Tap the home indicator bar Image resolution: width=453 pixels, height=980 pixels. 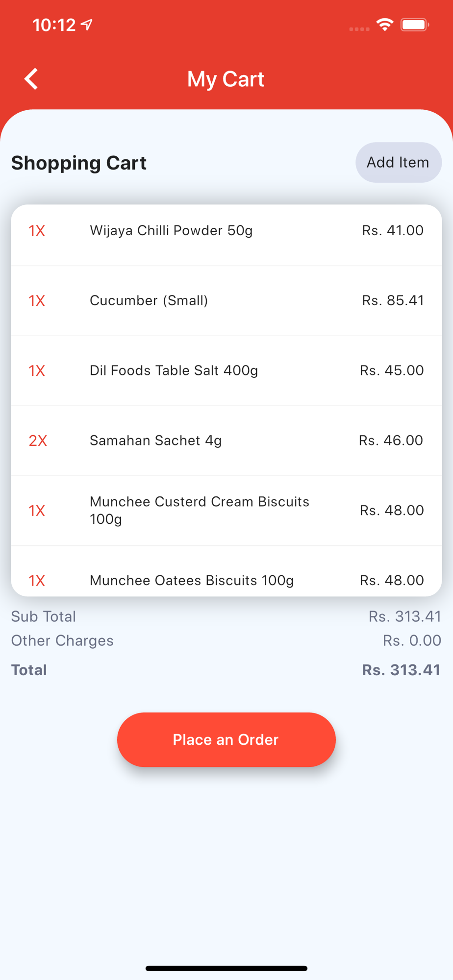tap(226, 968)
